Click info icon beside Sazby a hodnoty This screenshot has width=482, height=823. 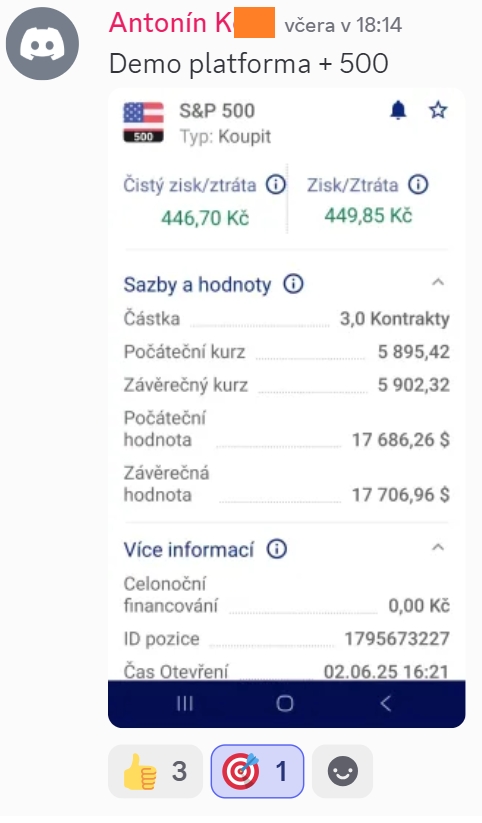point(294,284)
